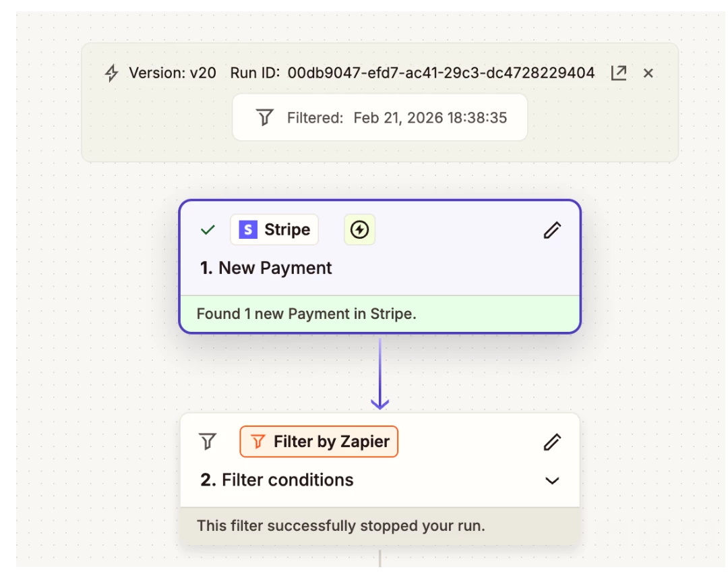Select the Stripe app badge
Image resolution: width=728 pixels, height=576 pixels.
click(x=274, y=229)
